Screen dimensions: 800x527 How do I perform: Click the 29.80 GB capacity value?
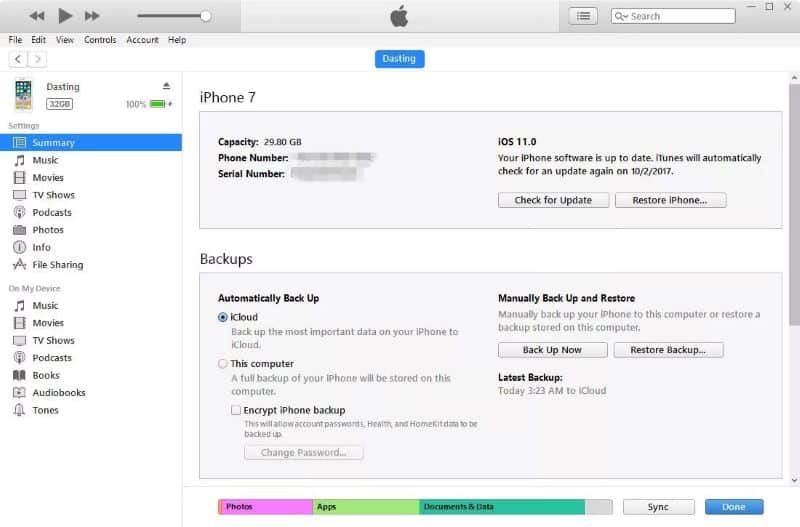283,142
